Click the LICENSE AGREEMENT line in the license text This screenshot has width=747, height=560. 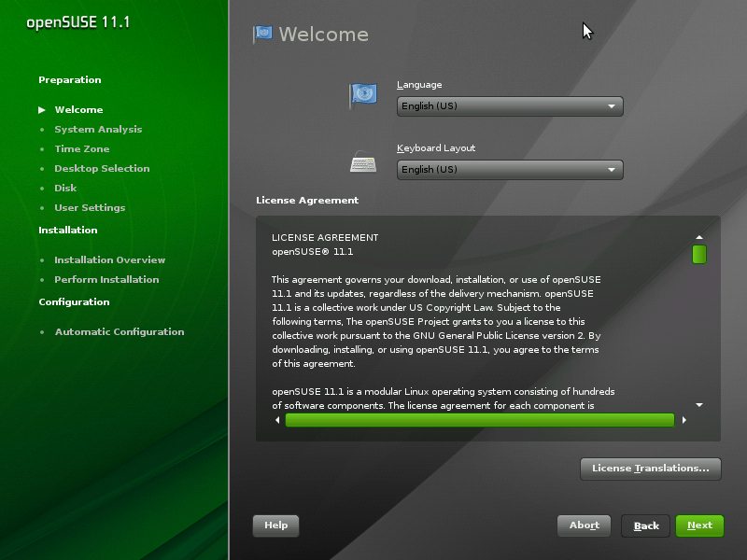325,238
